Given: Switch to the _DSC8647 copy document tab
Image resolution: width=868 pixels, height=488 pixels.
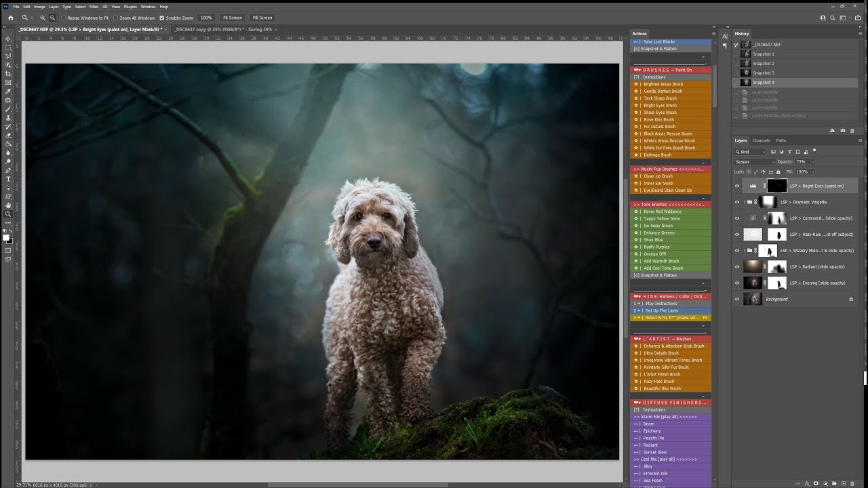Looking at the screenshot, I should [x=224, y=30].
